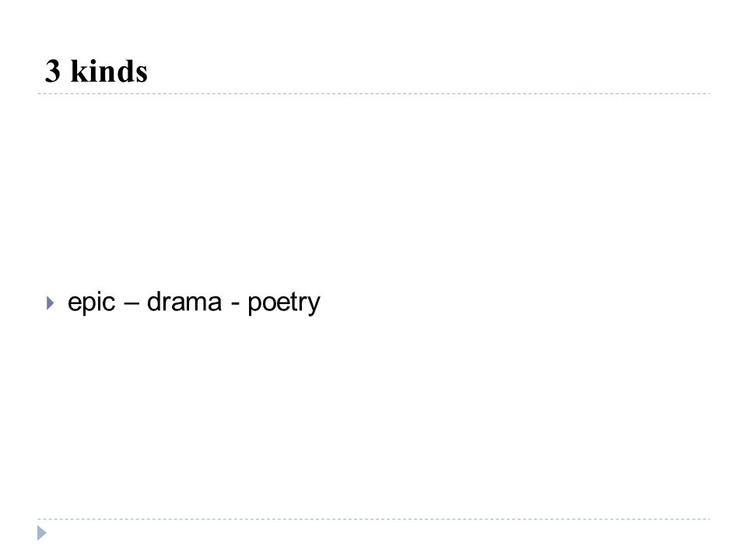Click the letter "k" starting "kinds"
Screen dimensions: 747x560
(x=79, y=72)
